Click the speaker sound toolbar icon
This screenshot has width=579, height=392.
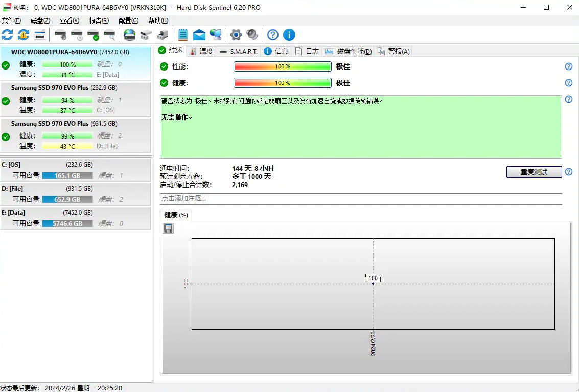pos(252,35)
